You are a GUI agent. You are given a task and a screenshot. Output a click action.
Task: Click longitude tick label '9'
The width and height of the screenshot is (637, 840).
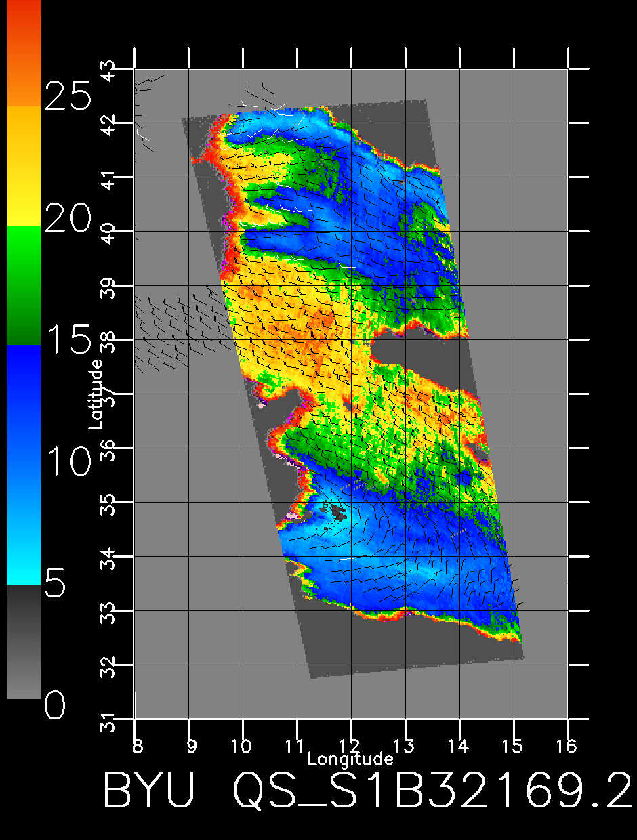tap(192, 747)
